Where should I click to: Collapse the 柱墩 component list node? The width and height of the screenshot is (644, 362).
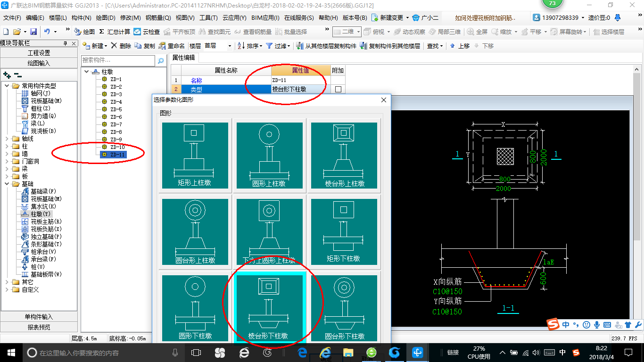click(x=86, y=72)
